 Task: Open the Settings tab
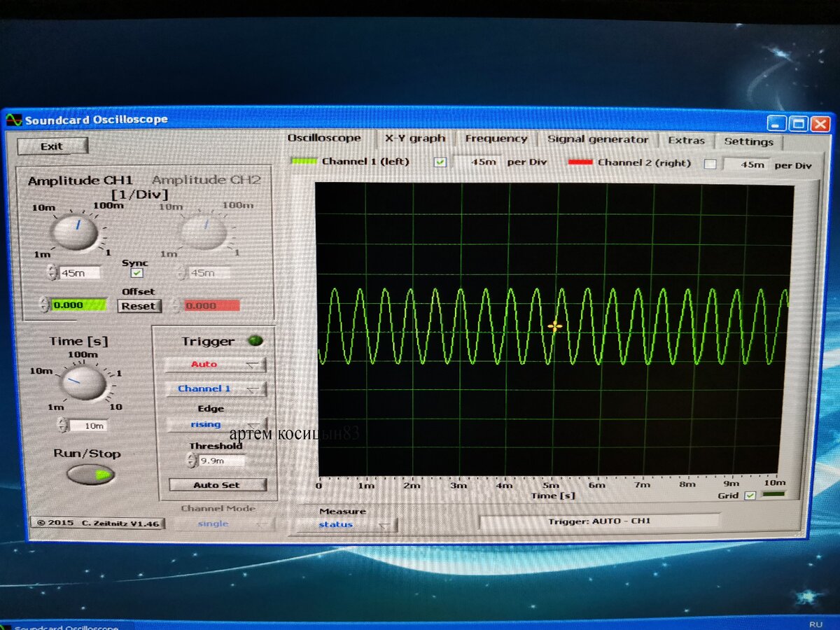tap(748, 141)
